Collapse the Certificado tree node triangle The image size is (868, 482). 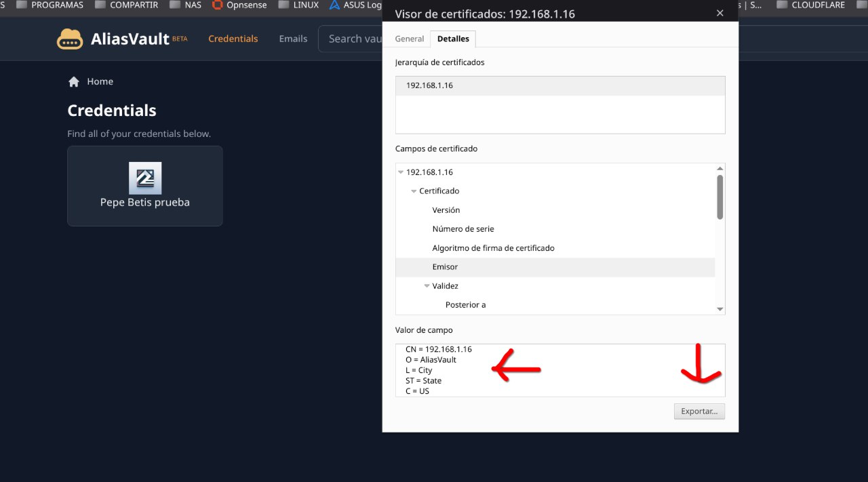(414, 191)
